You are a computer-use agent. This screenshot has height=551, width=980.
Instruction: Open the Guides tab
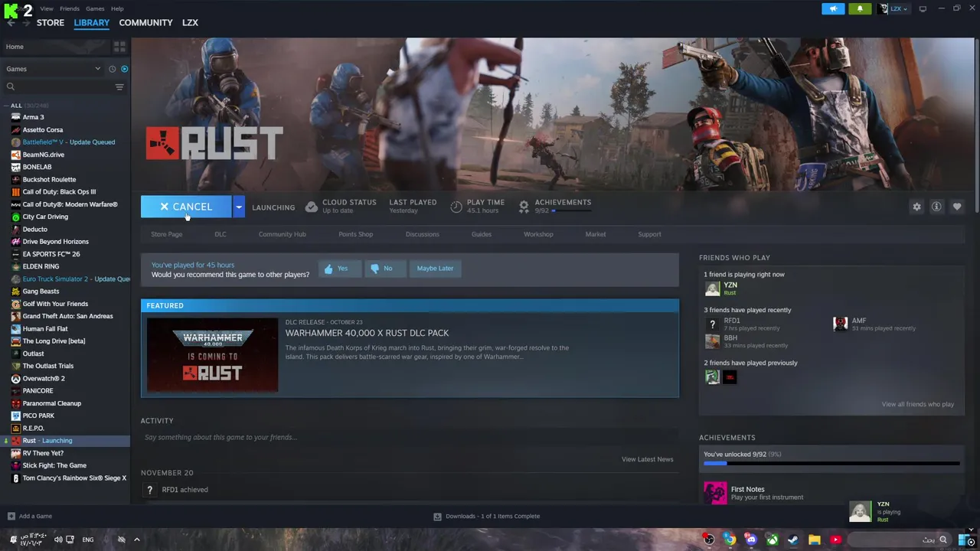point(482,234)
